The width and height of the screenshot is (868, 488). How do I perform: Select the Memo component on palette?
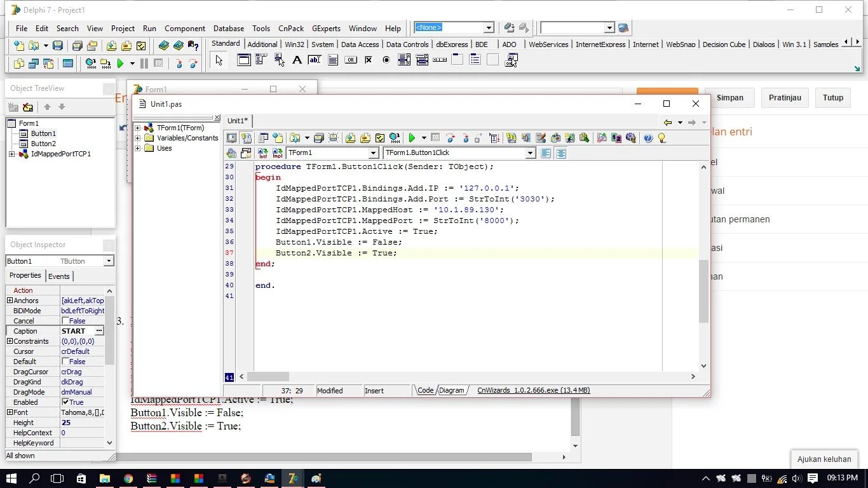pyautogui.click(x=332, y=60)
